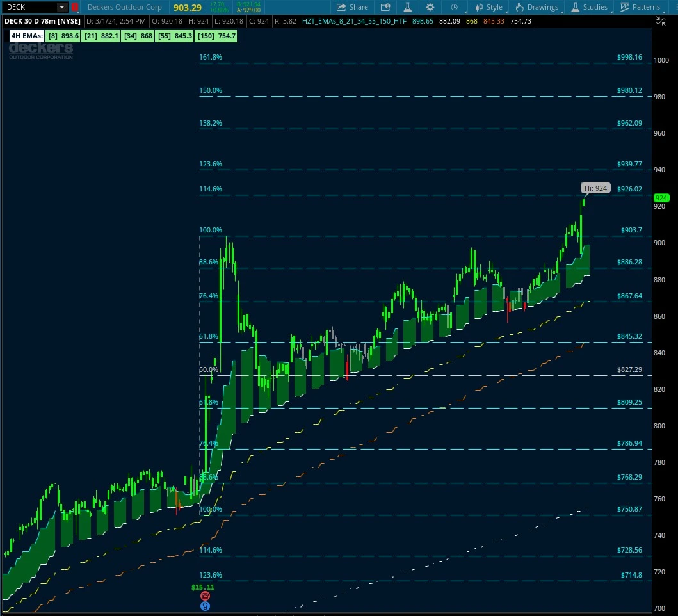The height and width of the screenshot is (616, 678).
Task: Click the [55] 845.3 EMA label
Action: coord(175,36)
